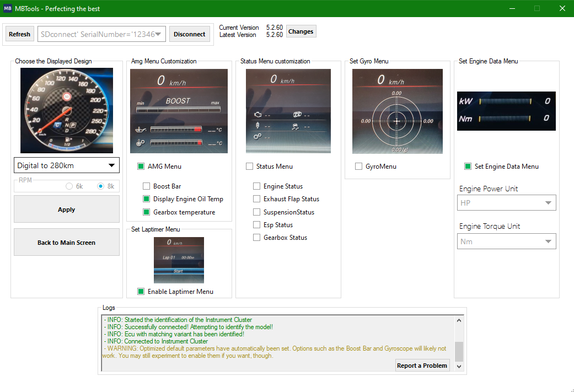This screenshot has height=392, width=574.
Task: Click the Apply button
Action: click(x=67, y=210)
